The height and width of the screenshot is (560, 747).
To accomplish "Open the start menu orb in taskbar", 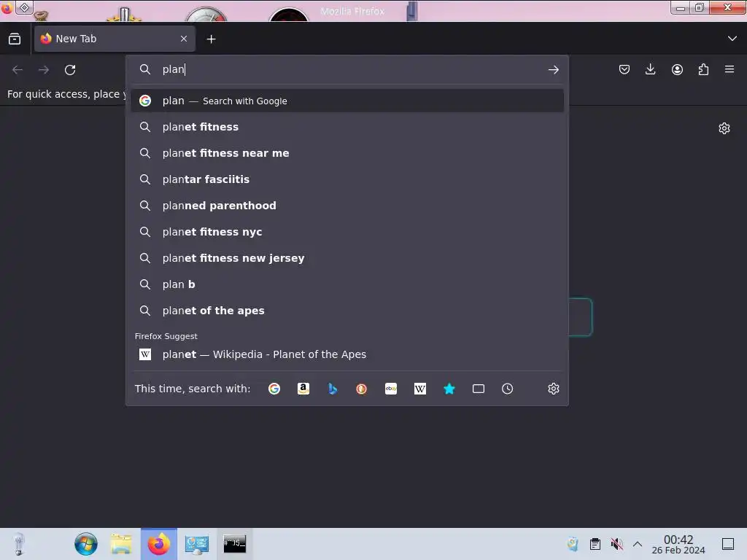I will [86, 544].
